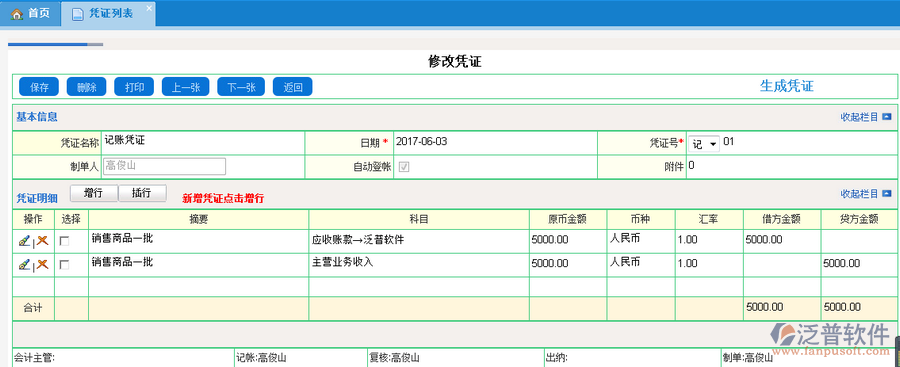Viewport: 900px width, 367px height.
Task: Collapse 基本信息 section via 收起栏目
Action: (x=859, y=117)
